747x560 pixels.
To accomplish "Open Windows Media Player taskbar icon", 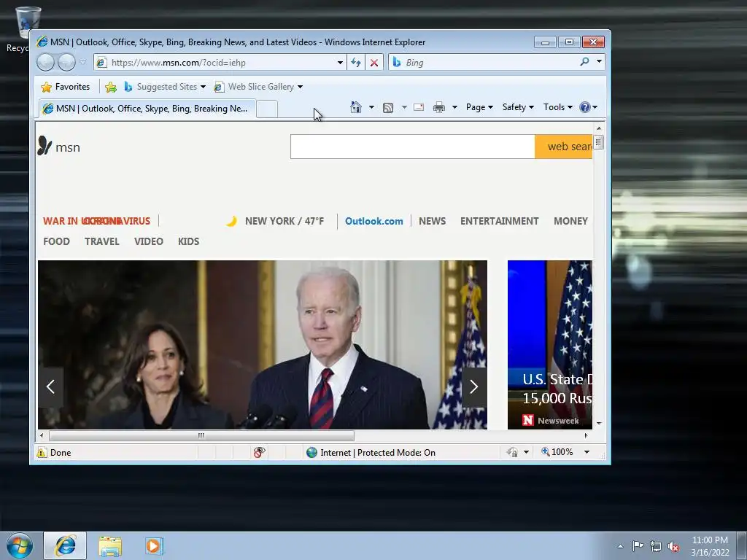I will 155,545.
